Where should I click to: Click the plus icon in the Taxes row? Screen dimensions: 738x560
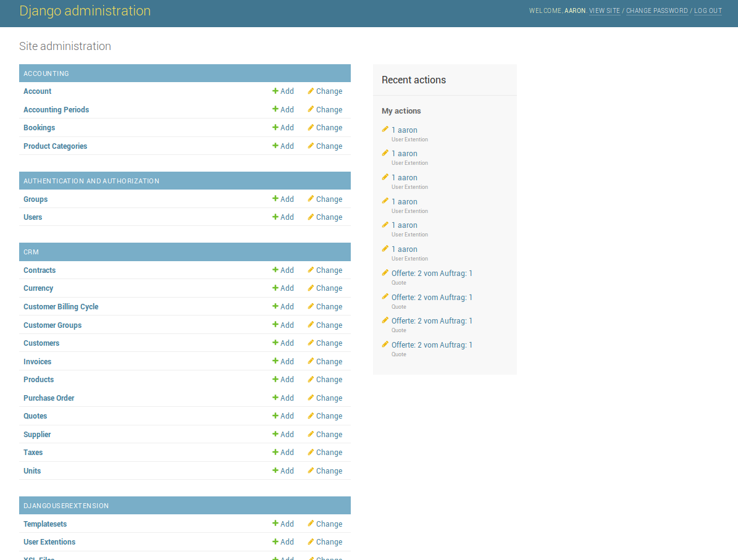(275, 452)
